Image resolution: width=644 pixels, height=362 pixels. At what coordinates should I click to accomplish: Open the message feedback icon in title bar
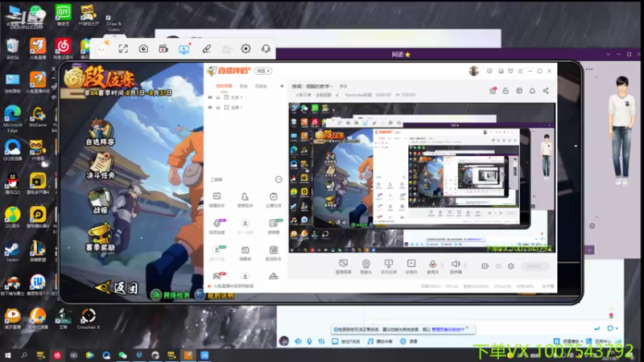[x=489, y=71]
